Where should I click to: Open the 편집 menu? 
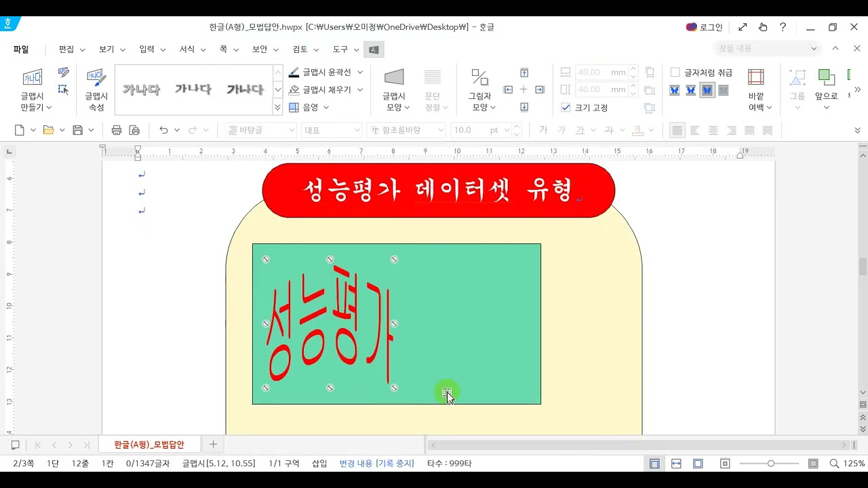[71, 49]
